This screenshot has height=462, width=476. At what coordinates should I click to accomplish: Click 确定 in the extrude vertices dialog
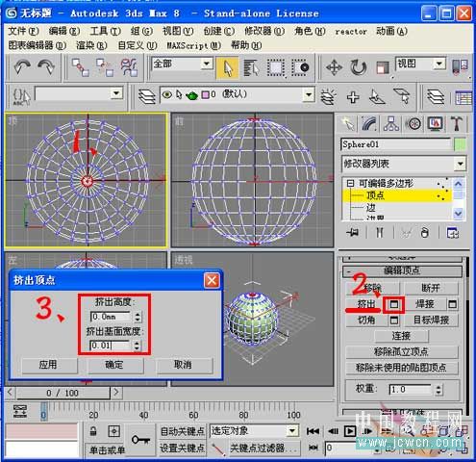(x=115, y=365)
